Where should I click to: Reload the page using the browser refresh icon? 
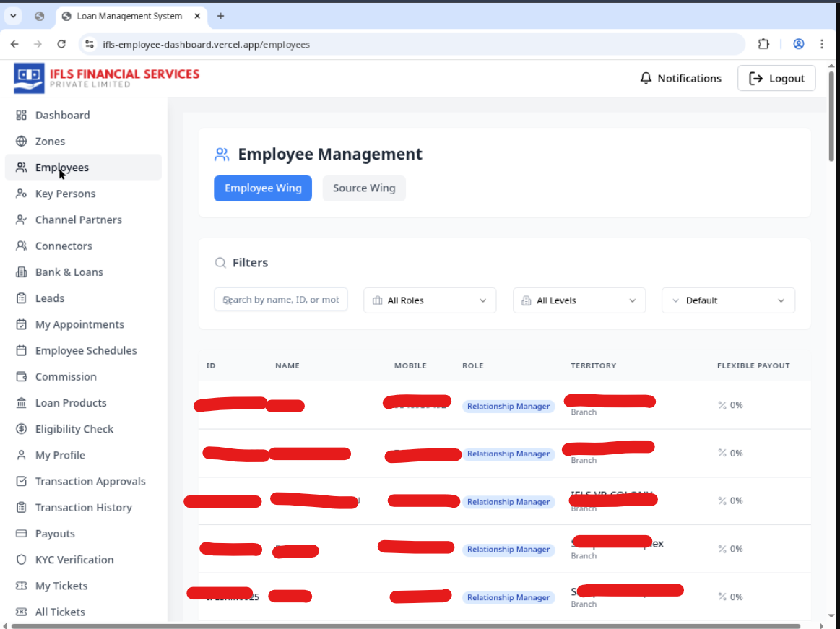click(x=61, y=44)
